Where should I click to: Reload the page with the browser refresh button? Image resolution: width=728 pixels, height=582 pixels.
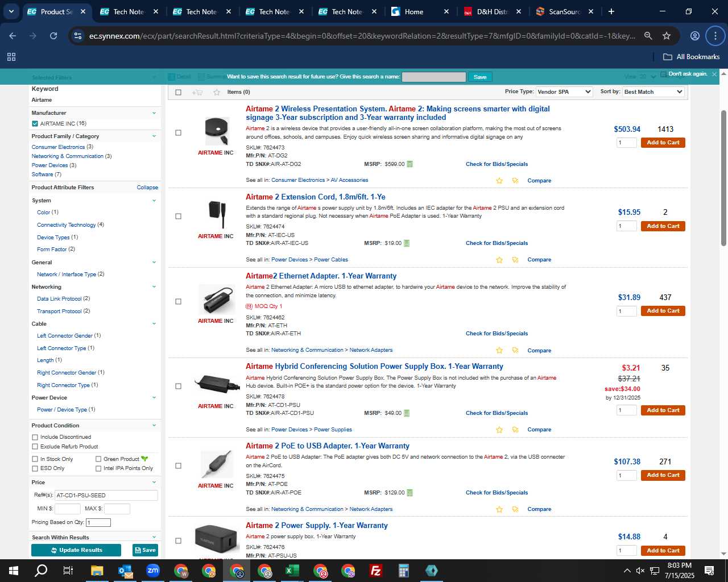[53, 36]
